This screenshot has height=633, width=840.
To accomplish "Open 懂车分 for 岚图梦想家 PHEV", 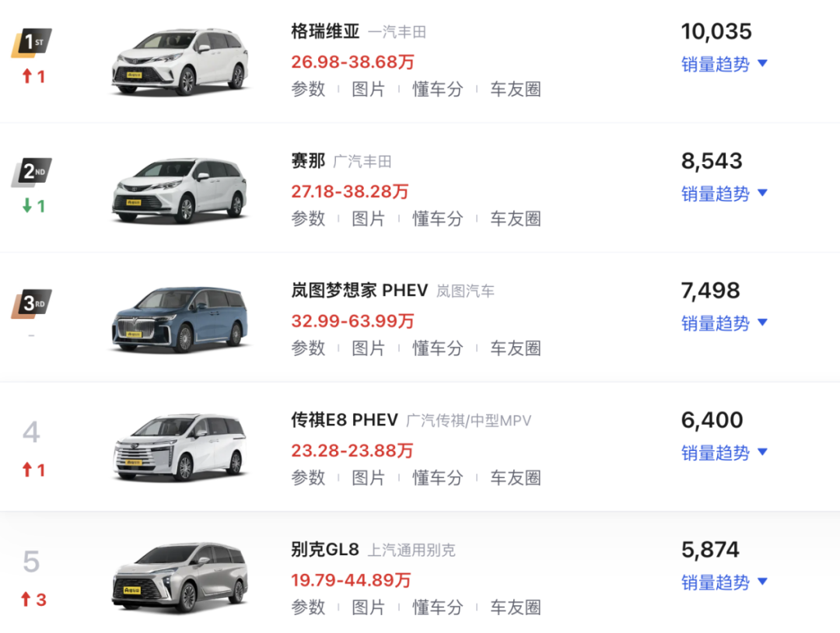I will click(x=437, y=348).
